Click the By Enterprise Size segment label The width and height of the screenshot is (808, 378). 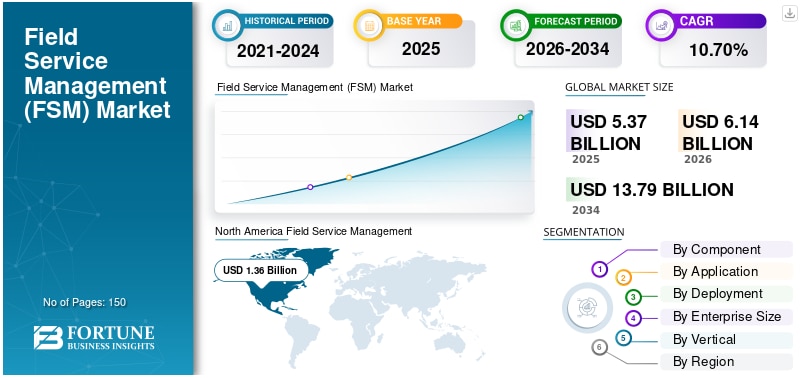[x=727, y=316]
